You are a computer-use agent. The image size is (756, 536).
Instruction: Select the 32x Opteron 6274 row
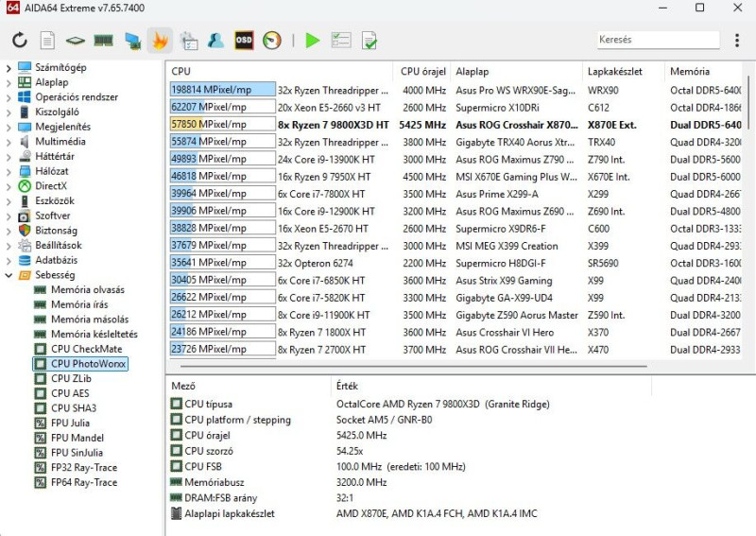coord(455,263)
